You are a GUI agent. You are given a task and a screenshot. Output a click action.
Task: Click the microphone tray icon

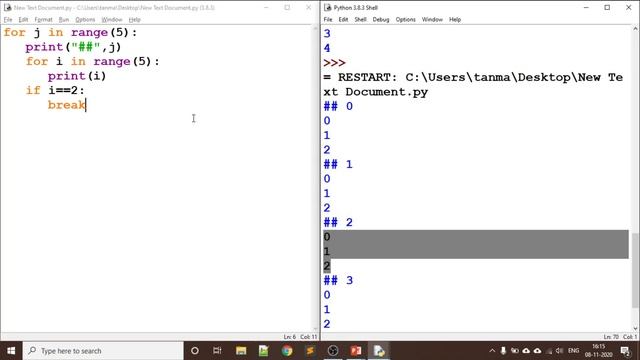(x=503, y=351)
